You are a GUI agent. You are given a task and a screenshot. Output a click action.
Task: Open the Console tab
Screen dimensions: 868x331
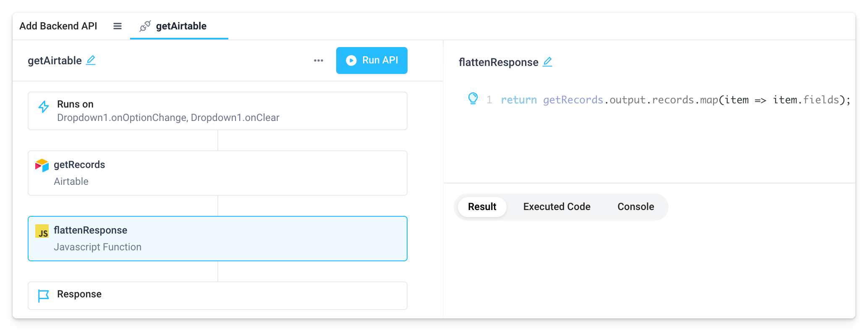pyautogui.click(x=635, y=206)
